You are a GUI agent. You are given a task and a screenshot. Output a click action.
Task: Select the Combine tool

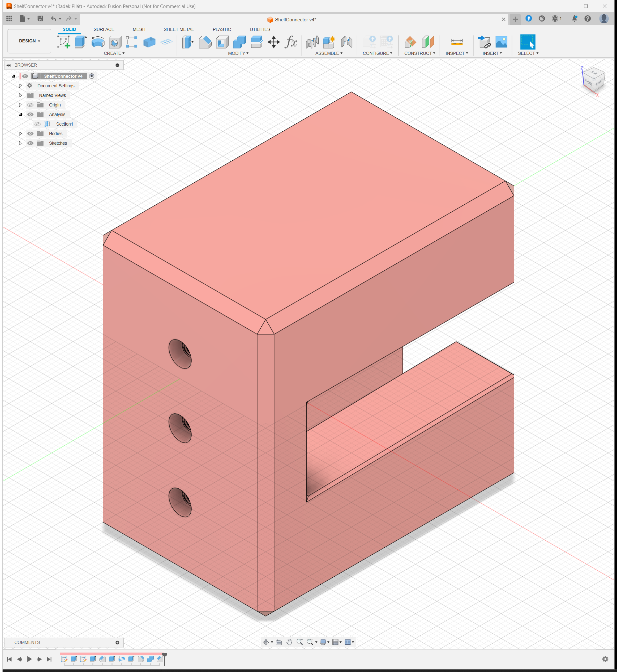pyautogui.click(x=239, y=42)
